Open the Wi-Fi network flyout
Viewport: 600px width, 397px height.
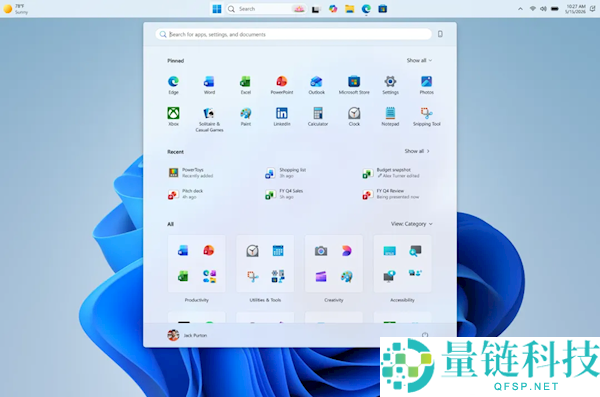click(x=532, y=9)
